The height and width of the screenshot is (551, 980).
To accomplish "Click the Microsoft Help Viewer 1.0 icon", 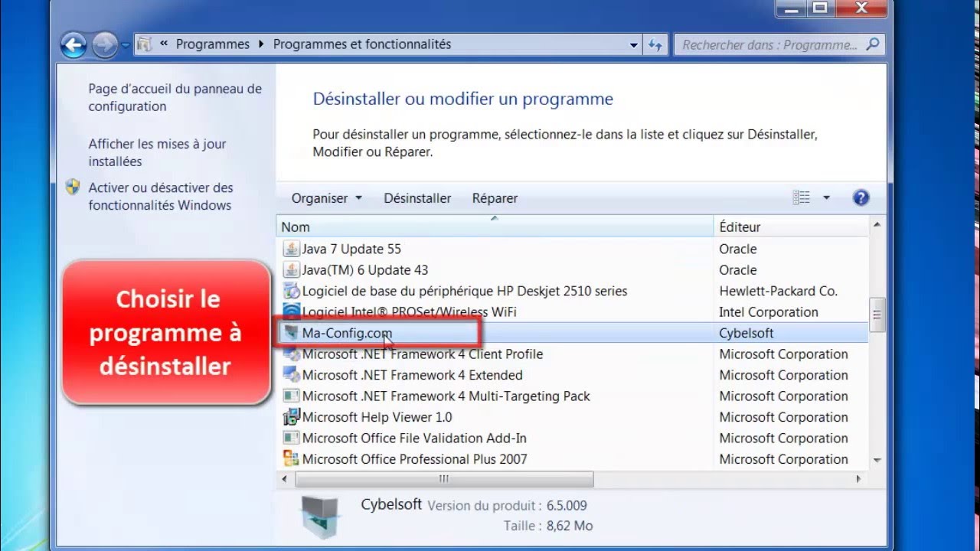I will click(x=291, y=417).
